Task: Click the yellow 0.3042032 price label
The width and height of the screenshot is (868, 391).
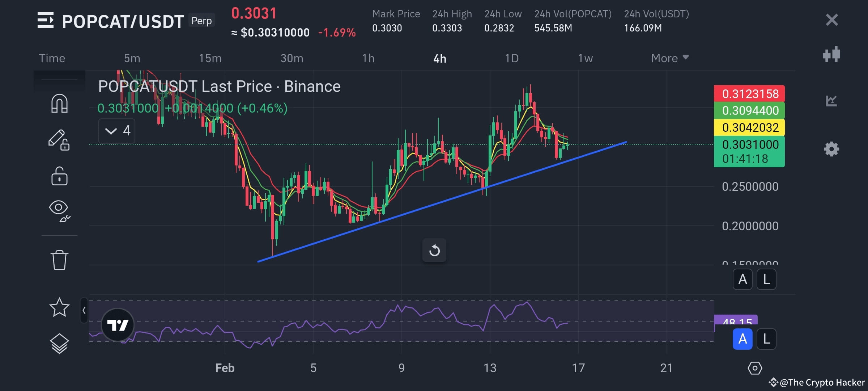Action: 749,127
